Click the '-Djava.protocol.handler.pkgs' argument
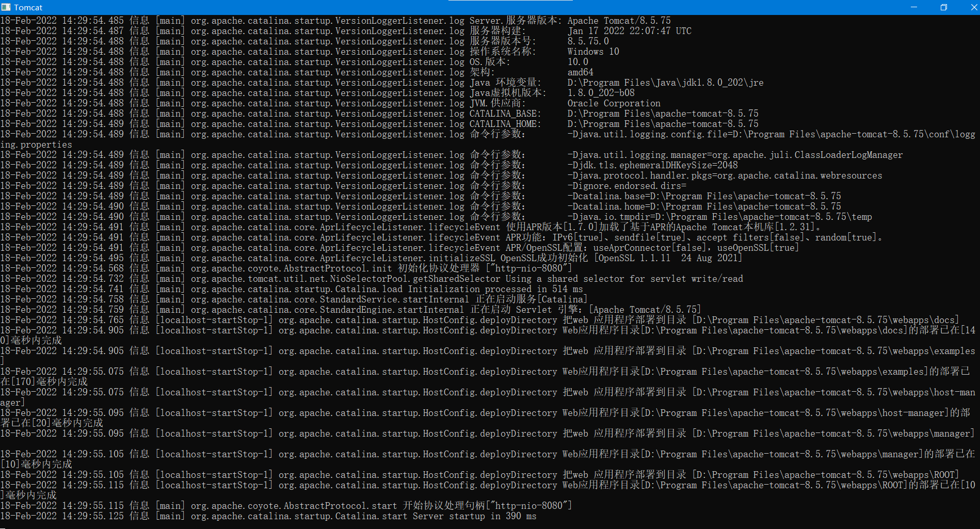980x529 pixels. pyautogui.click(x=725, y=175)
